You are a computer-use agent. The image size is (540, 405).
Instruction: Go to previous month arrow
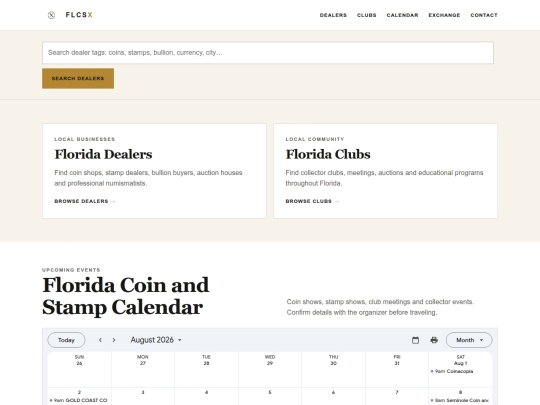click(x=100, y=340)
